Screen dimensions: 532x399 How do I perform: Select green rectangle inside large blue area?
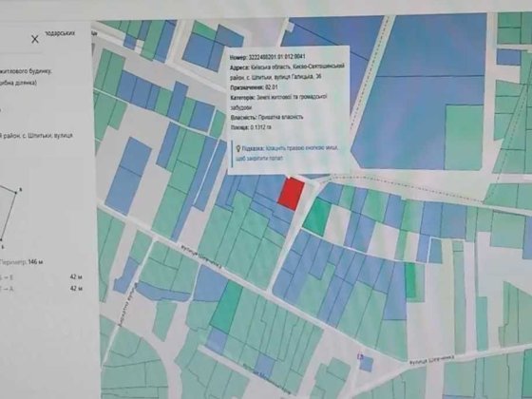click(x=464, y=138)
